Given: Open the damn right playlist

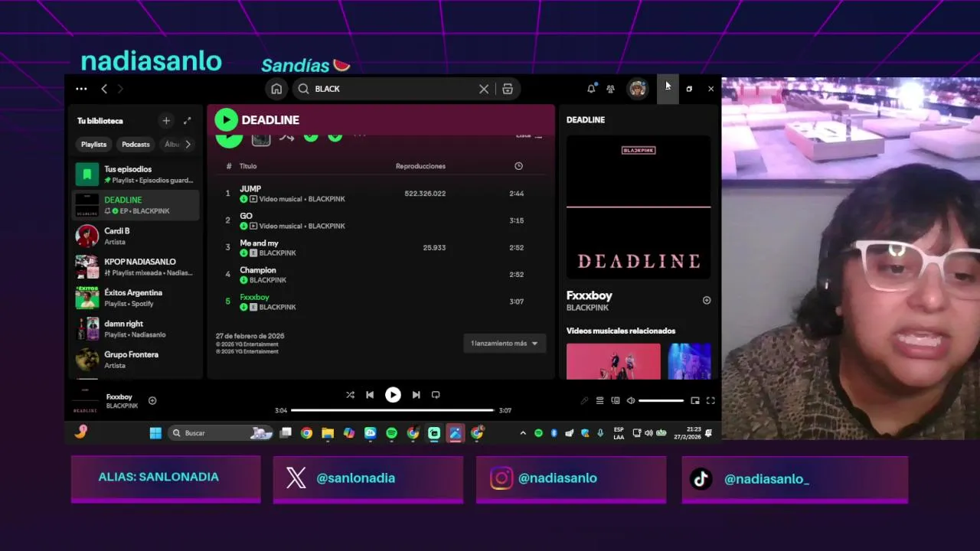Looking at the screenshot, I should pyautogui.click(x=136, y=328).
